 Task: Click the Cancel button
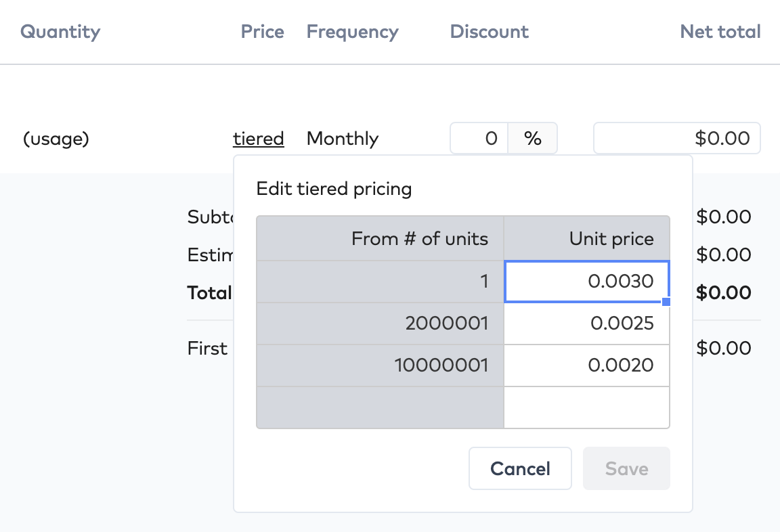point(520,468)
